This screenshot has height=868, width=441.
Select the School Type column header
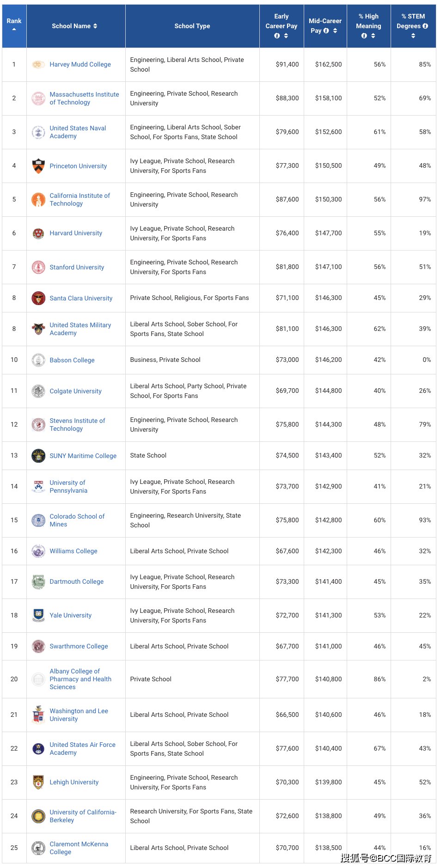tap(192, 26)
